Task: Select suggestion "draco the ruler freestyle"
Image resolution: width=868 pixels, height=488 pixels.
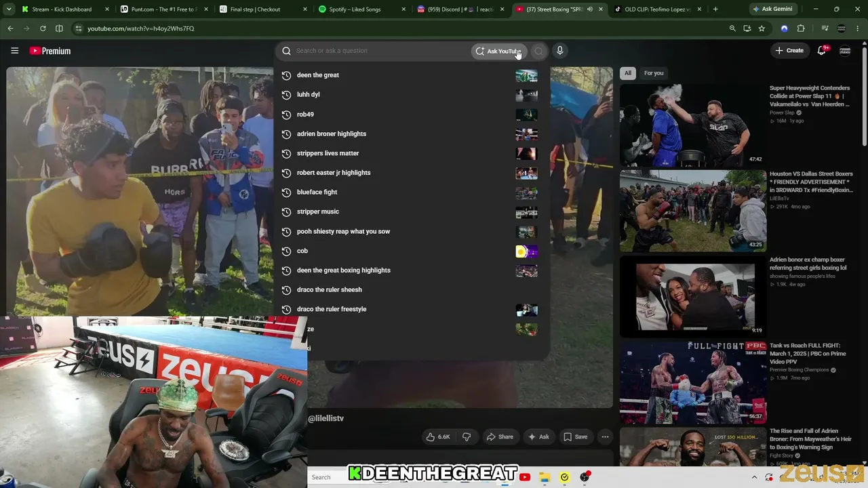Action: (412, 309)
